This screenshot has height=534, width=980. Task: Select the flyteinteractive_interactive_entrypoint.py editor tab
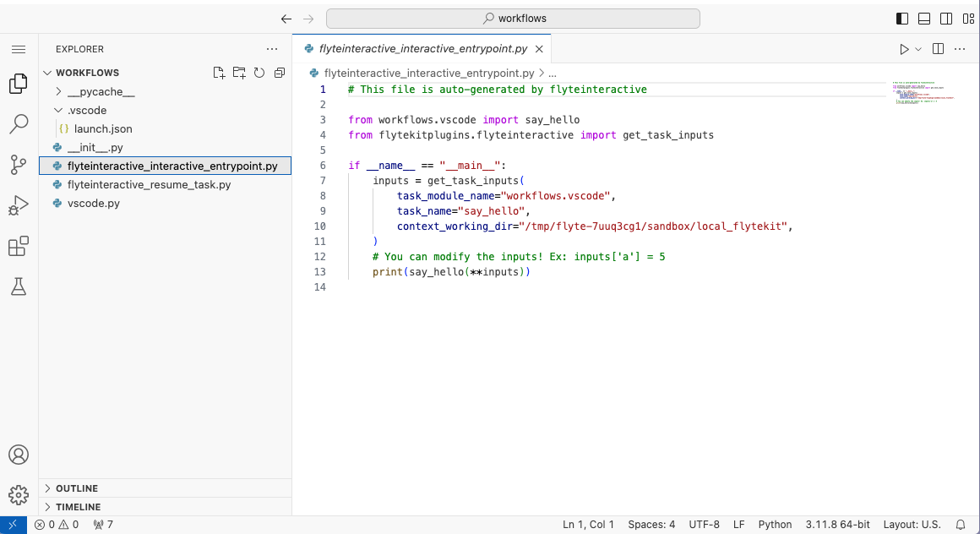422,49
